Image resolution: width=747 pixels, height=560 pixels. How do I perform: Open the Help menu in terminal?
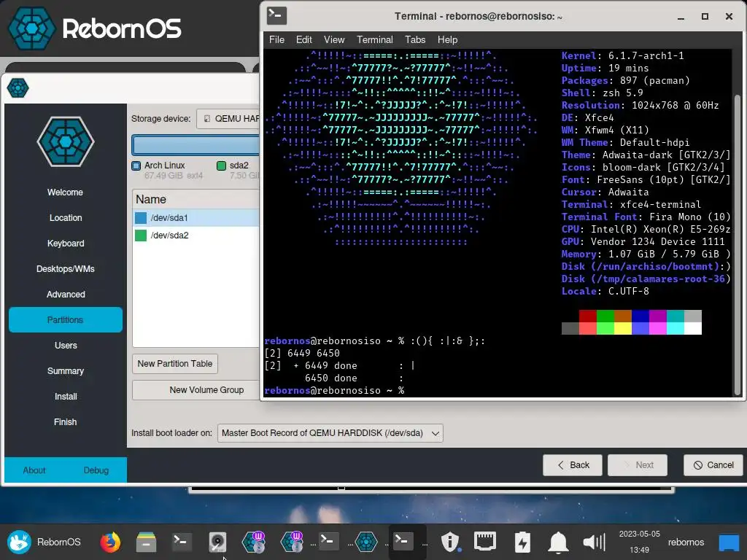447,40
